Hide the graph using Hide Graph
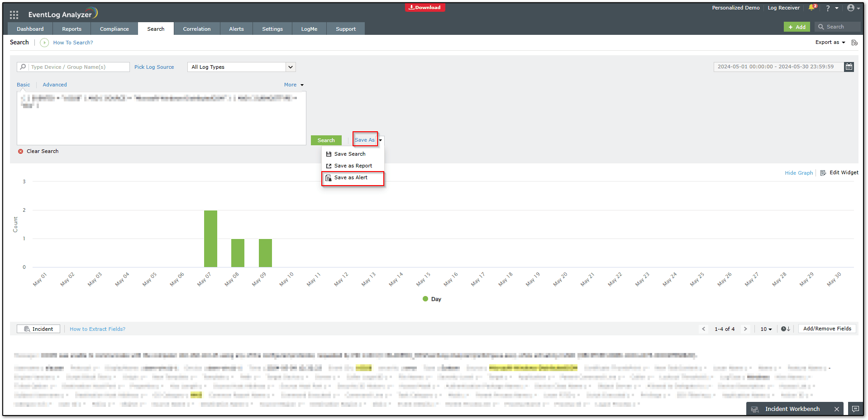Image resolution: width=868 pixels, height=420 pixels. pyautogui.click(x=798, y=173)
